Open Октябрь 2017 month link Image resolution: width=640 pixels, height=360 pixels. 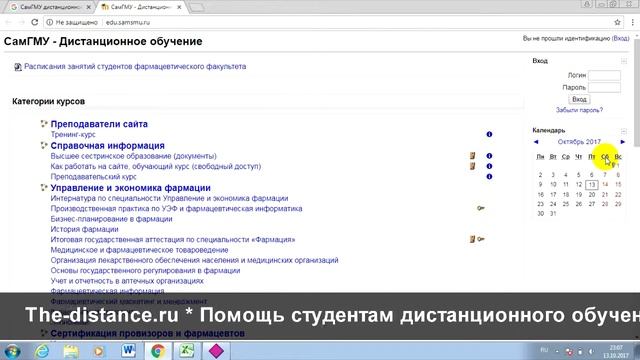579,142
